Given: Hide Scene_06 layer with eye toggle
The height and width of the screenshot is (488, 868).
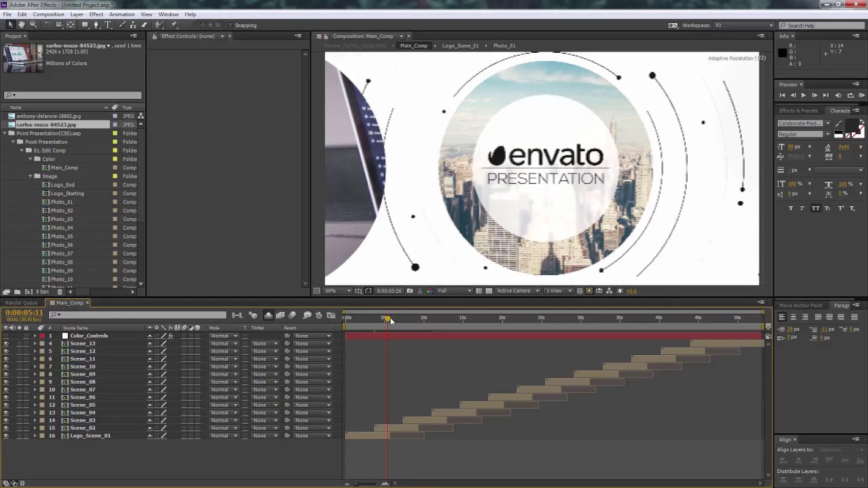Looking at the screenshot, I should tap(6, 397).
